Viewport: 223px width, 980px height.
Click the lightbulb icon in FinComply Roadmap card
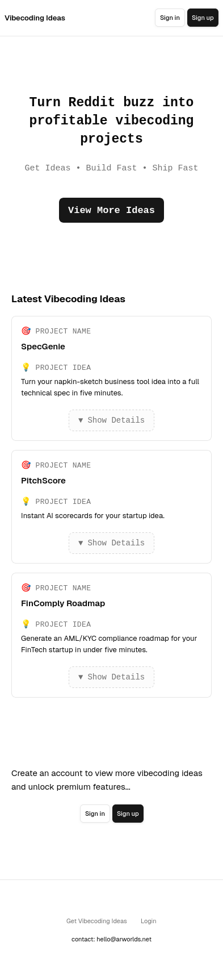26,624
